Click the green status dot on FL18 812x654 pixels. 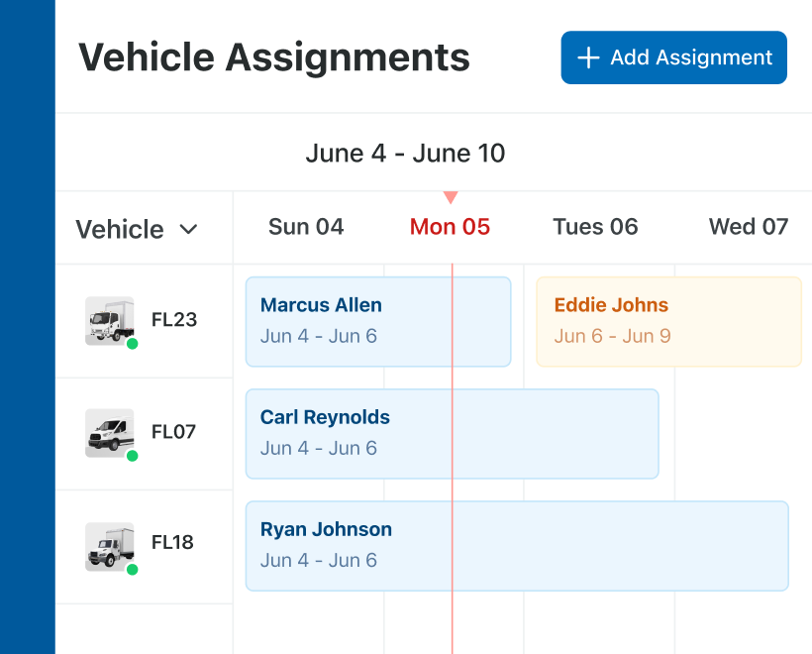click(133, 569)
